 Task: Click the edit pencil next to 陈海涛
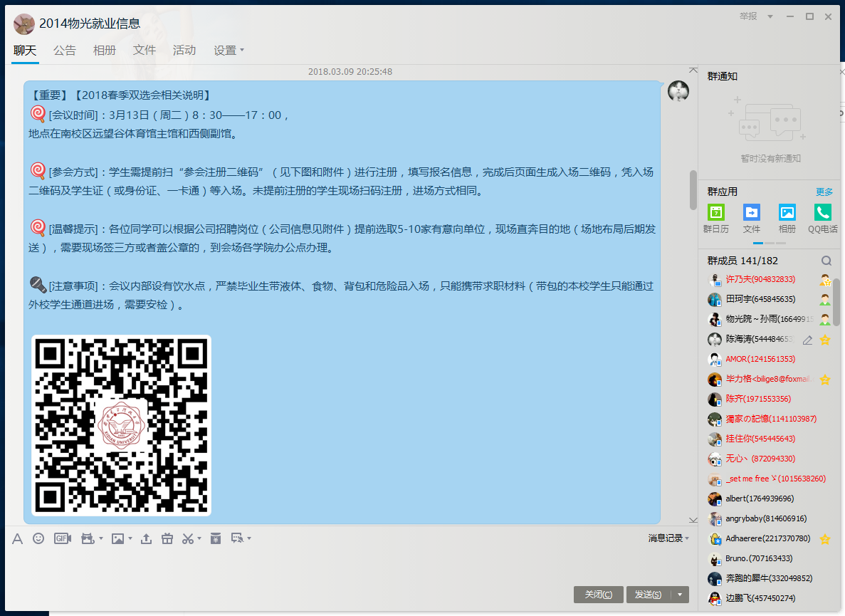(807, 340)
